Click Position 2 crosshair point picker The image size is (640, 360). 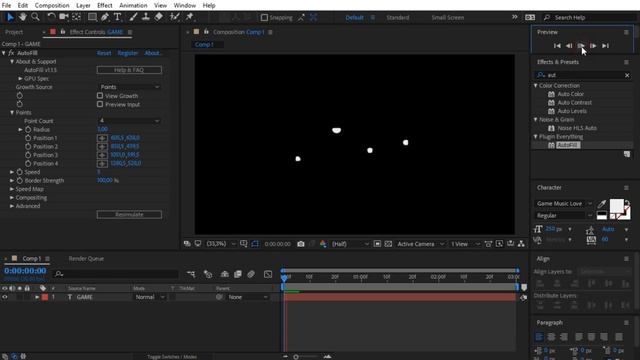tap(102, 147)
